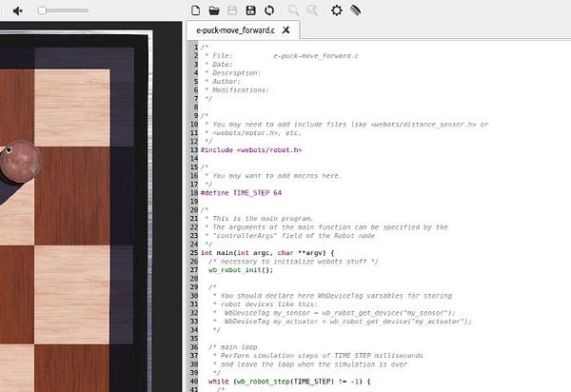Click the find-and-replace magnifier icon
Screen dimensions: 571x392
312,10
